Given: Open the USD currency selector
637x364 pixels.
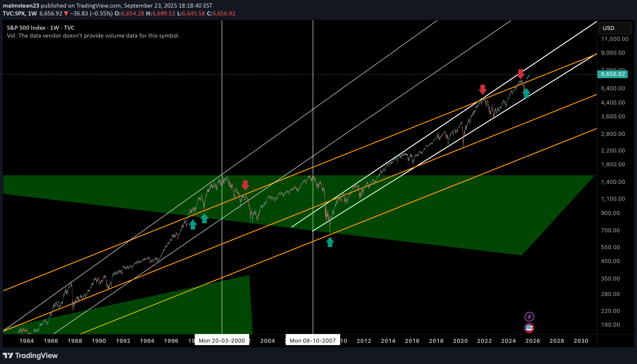Looking at the screenshot, I should (615, 28).
